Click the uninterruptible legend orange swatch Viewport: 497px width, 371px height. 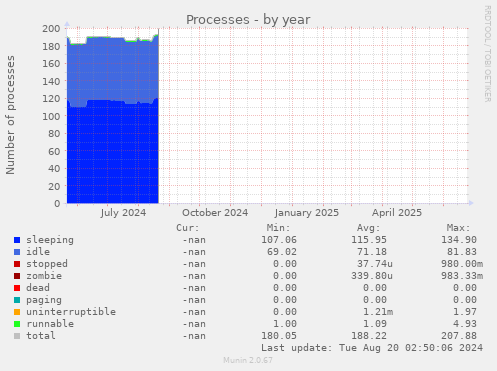(x=17, y=312)
